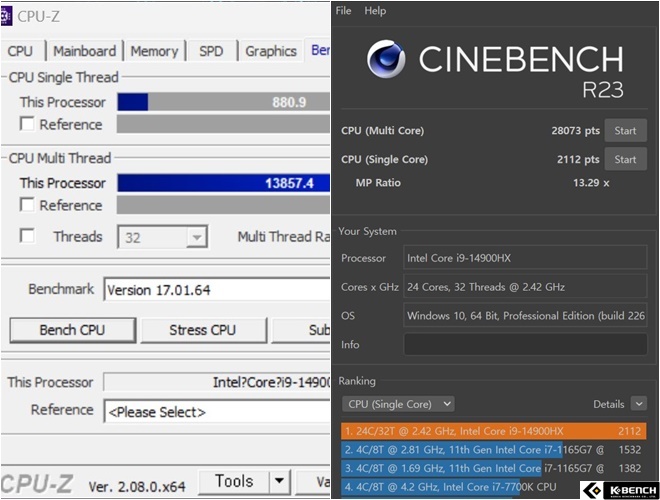Start the CPU (Multi Core) test

625,131
